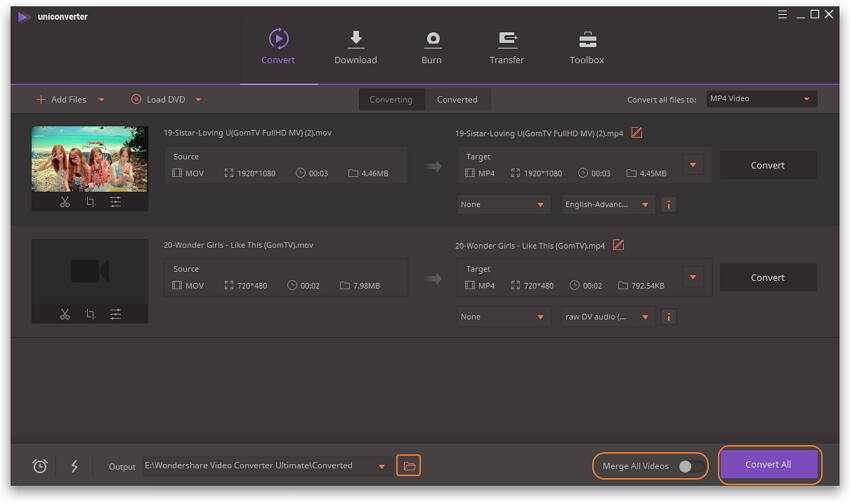
Task: Open the Toolbox tab
Action: (587, 46)
